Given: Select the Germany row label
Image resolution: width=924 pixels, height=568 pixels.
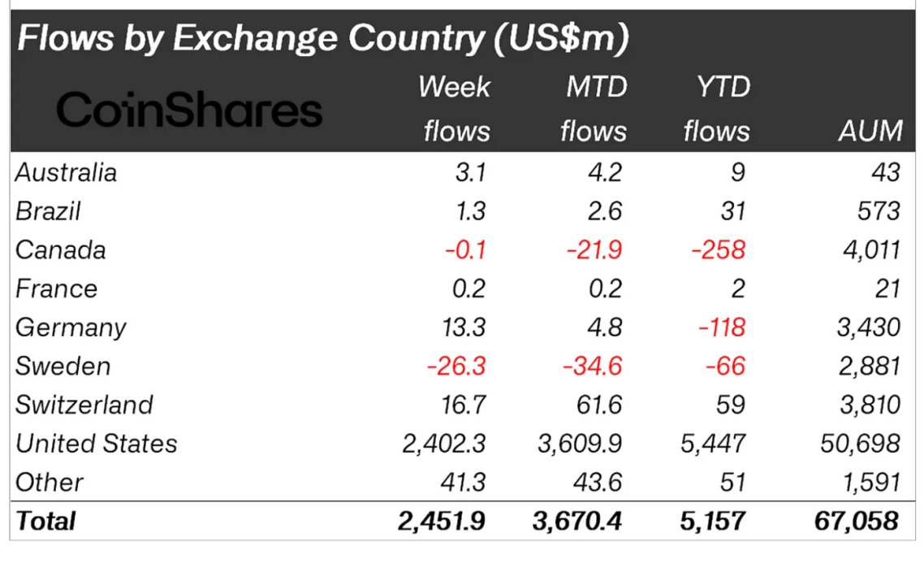Looking at the screenshot, I should tap(71, 327).
